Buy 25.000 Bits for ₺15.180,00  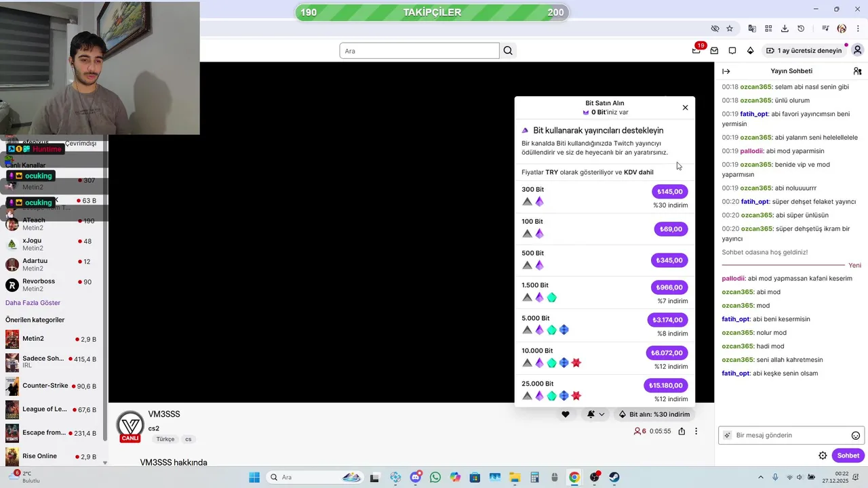666,386
